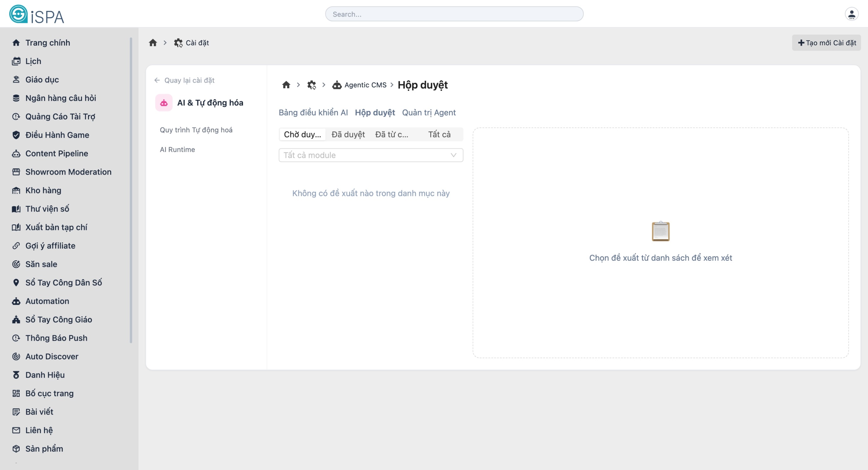Click the robot icon next to Agentic CMS
The image size is (868, 470).
(337, 85)
